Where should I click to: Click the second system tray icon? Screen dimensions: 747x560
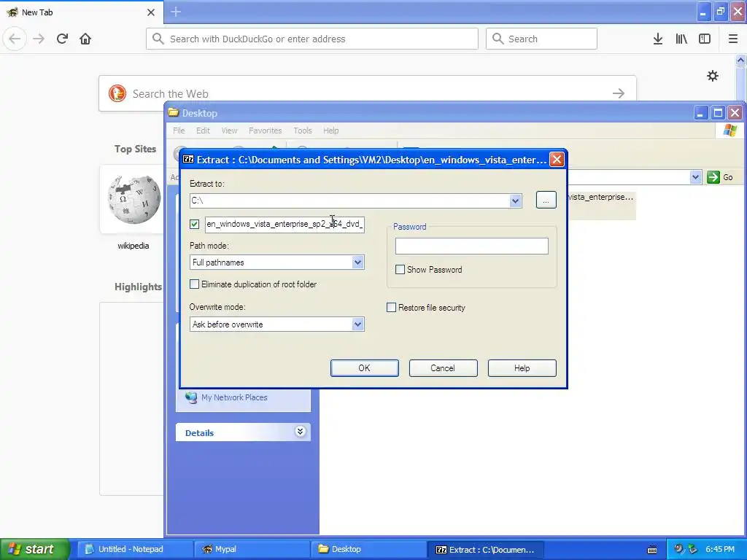point(693,549)
